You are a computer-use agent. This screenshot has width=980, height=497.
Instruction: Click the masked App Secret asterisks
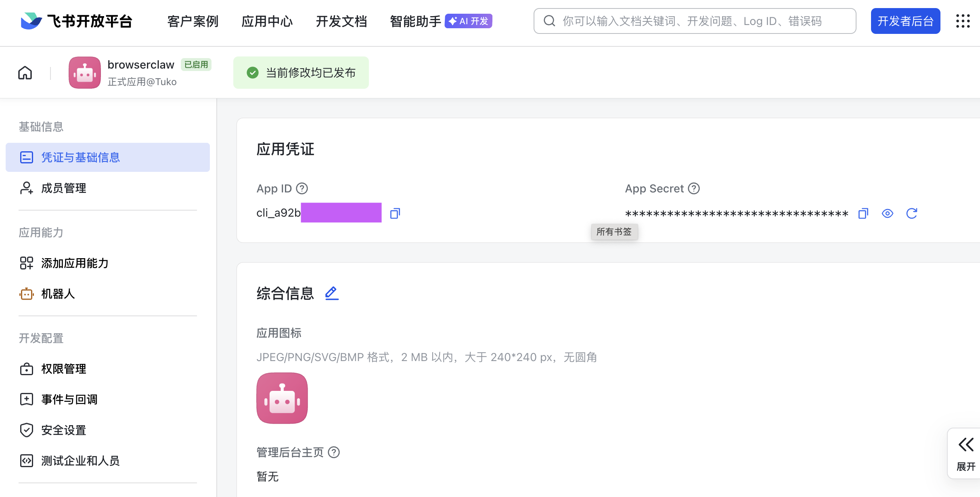(x=737, y=213)
